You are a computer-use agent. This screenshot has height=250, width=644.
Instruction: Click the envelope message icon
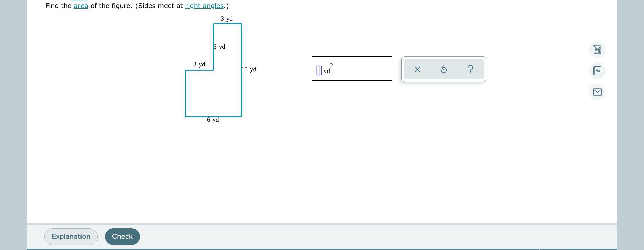pyautogui.click(x=597, y=92)
